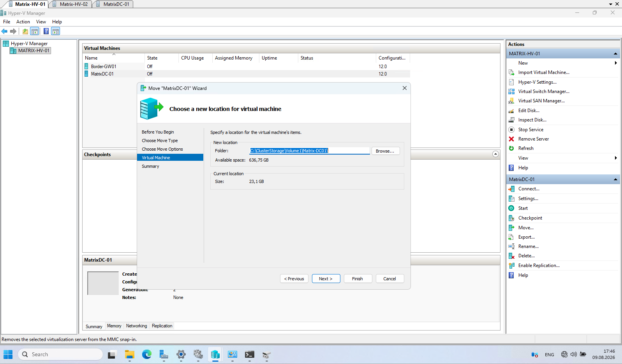
Task: Click Connect action for MatrixDC-01
Action: [x=529, y=189]
